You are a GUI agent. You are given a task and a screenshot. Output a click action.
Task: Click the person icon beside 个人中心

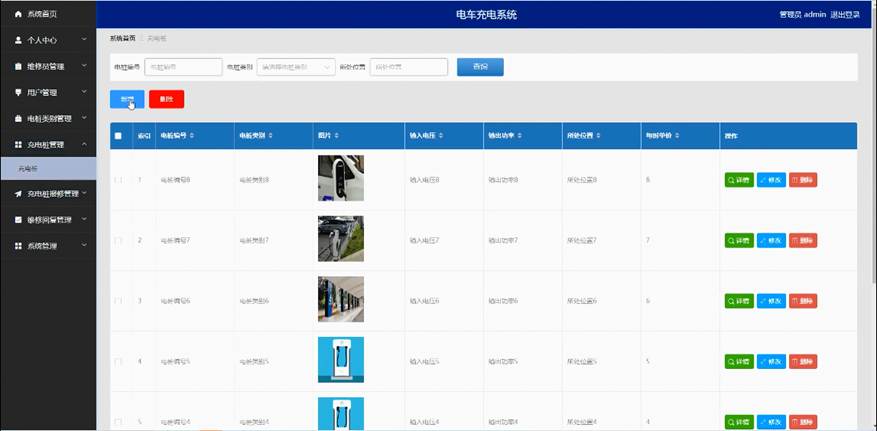coord(18,40)
